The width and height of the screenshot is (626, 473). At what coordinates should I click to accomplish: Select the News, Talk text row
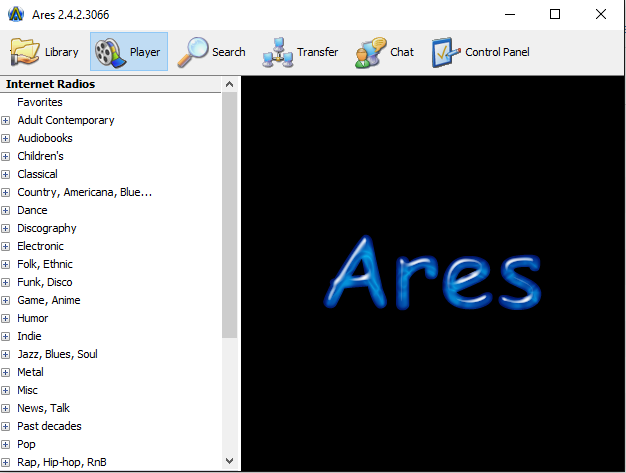coord(44,408)
